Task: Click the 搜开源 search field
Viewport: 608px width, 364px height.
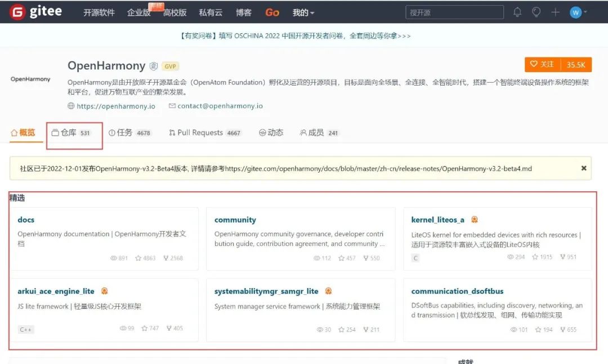Action: 454,12
